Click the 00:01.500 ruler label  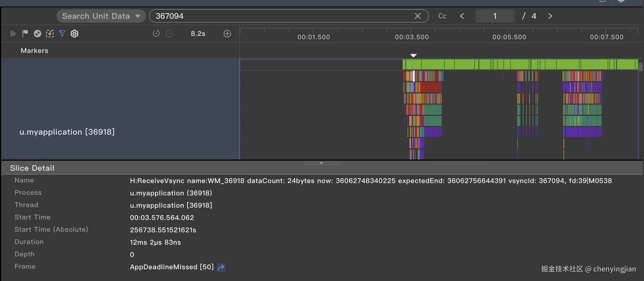coord(314,37)
